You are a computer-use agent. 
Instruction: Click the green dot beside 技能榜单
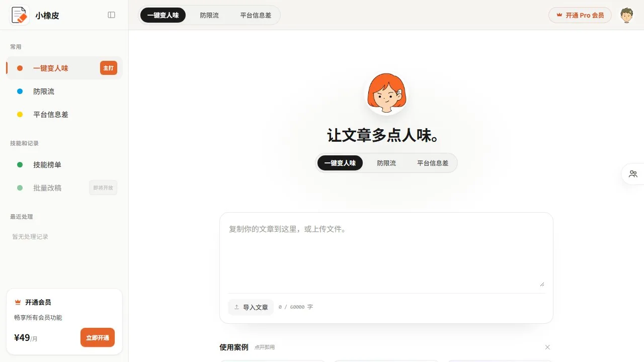(20, 165)
